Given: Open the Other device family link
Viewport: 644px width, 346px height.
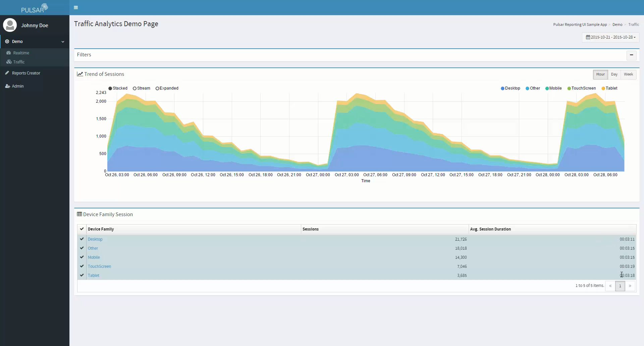Looking at the screenshot, I should pyautogui.click(x=93, y=248).
